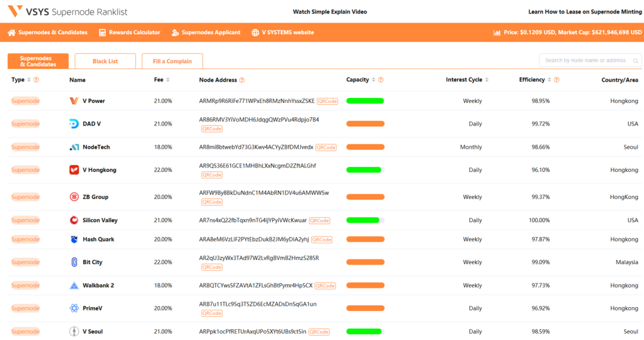Sort by Type column arrows
644x340 pixels.
[29, 80]
